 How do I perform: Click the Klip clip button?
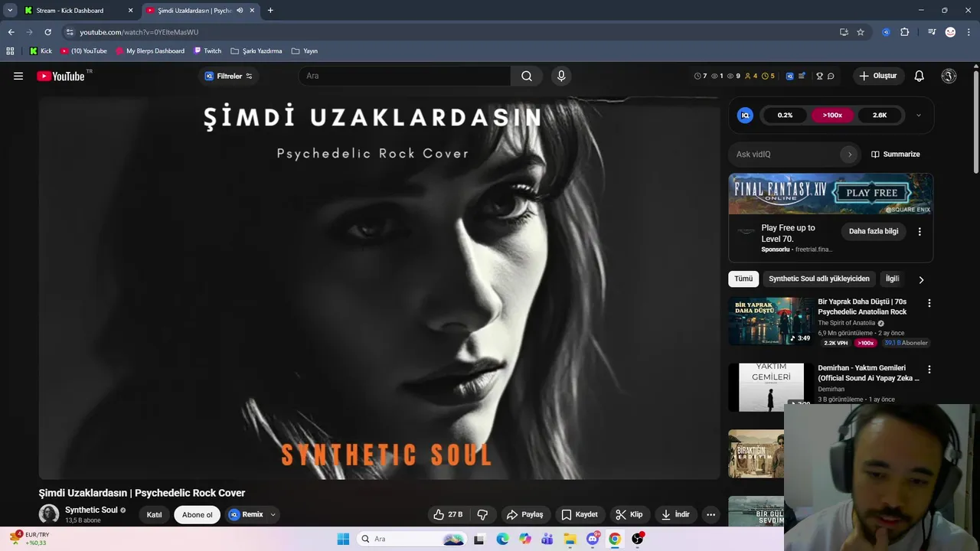point(629,514)
